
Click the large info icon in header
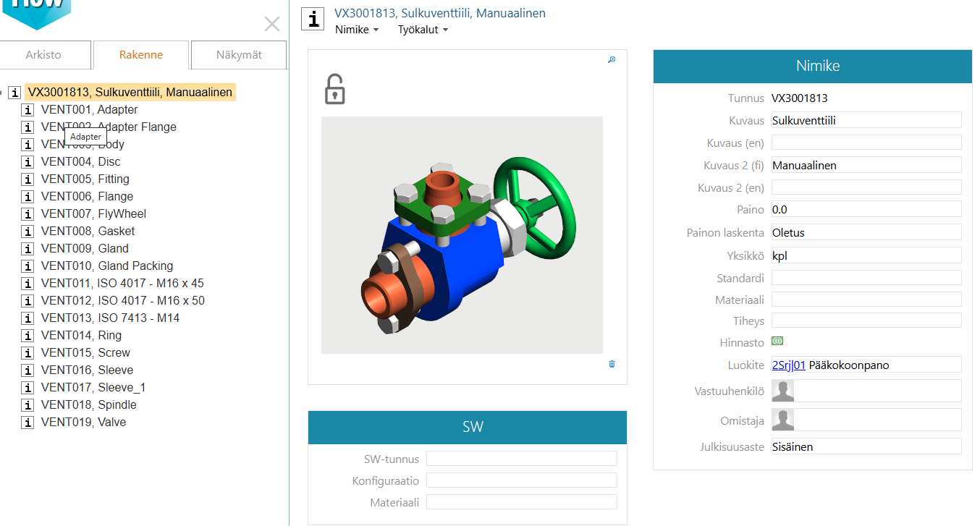pyautogui.click(x=313, y=19)
